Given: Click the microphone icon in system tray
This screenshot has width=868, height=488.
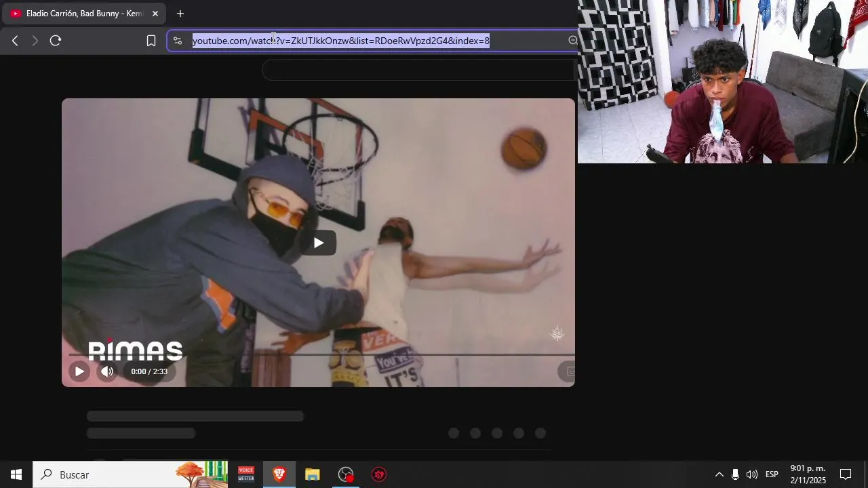Looking at the screenshot, I should 735,474.
